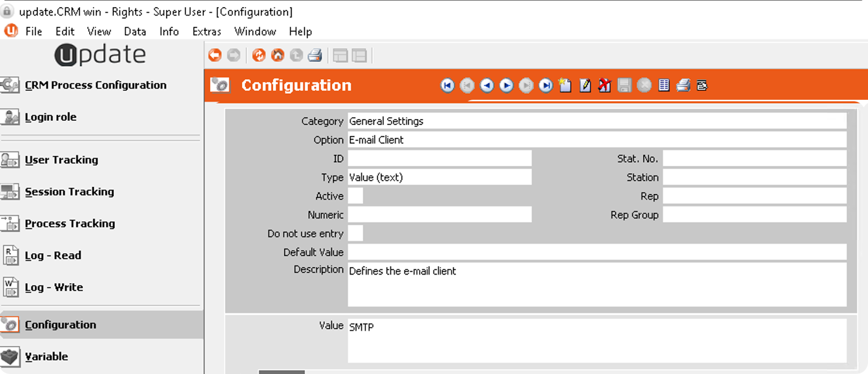Image resolution: width=868 pixels, height=374 pixels.
Task: Go to the Home icon
Action: 278,55
